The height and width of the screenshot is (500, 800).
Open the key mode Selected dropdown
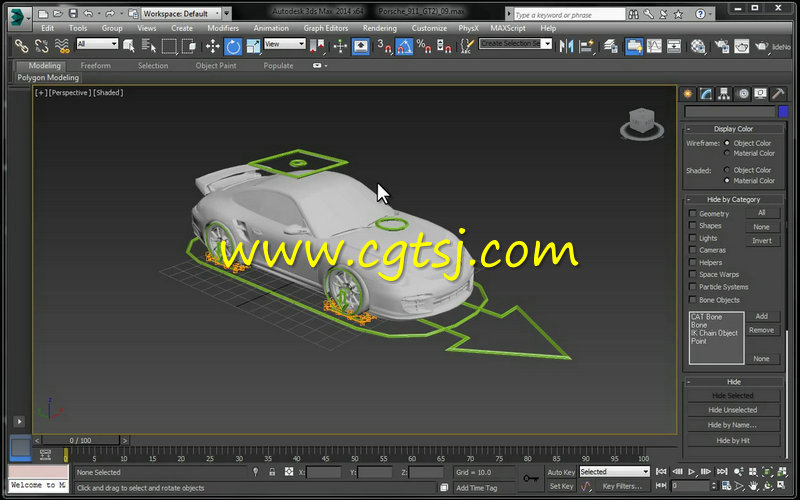(614, 471)
